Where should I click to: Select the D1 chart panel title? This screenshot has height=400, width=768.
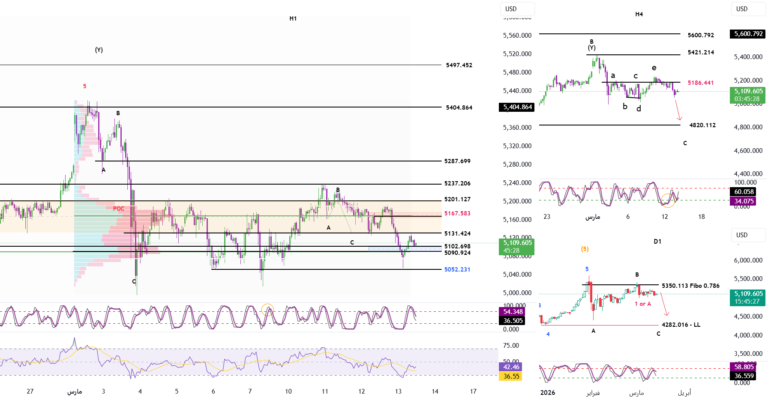(656, 241)
